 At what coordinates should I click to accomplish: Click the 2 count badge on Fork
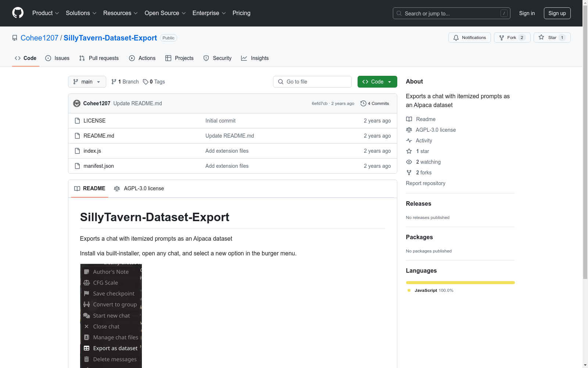pos(522,38)
